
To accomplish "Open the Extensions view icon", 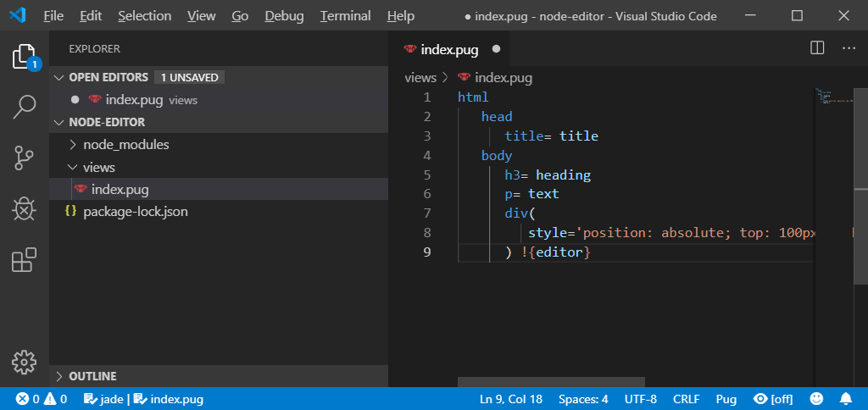I will point(25,259).
